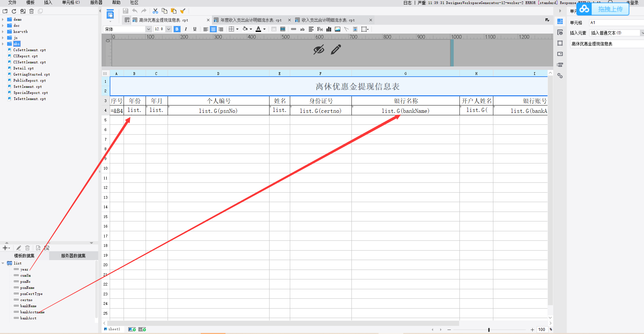Screen dimensions: 644x334
Task: Expand the hsa-ctb folder
Action: click(x=3, y=32)
